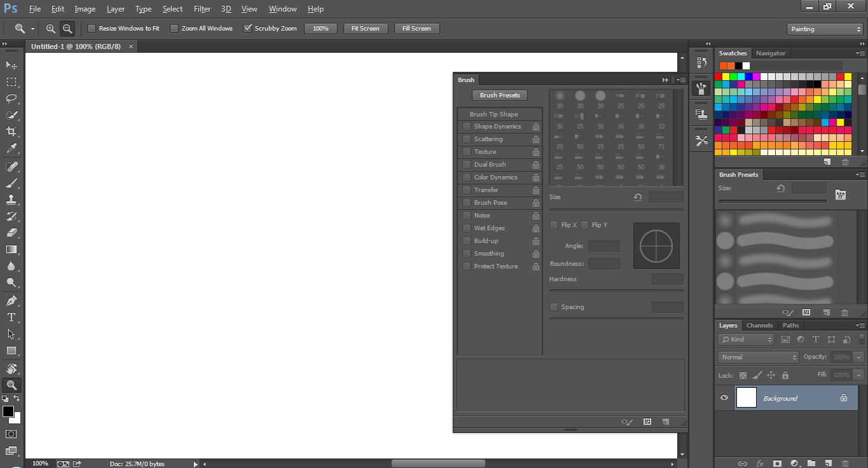Click the Untitled-1 document tab
Viewport: 868px width, 468px height.
click(76, 46)
